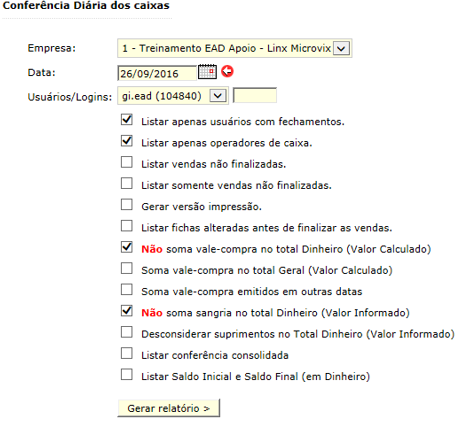Screen dimensions: 462x430
Task: Uncheck Listar apenas operadores de caixa
Action: [x=127, y=141]
